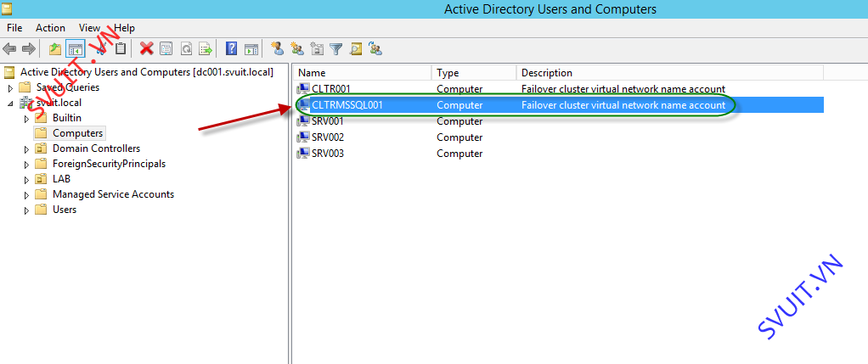Click the CLTRMSSQL001 row description text
Viewport: 868px width, 364px height.
tap(623, 105)
